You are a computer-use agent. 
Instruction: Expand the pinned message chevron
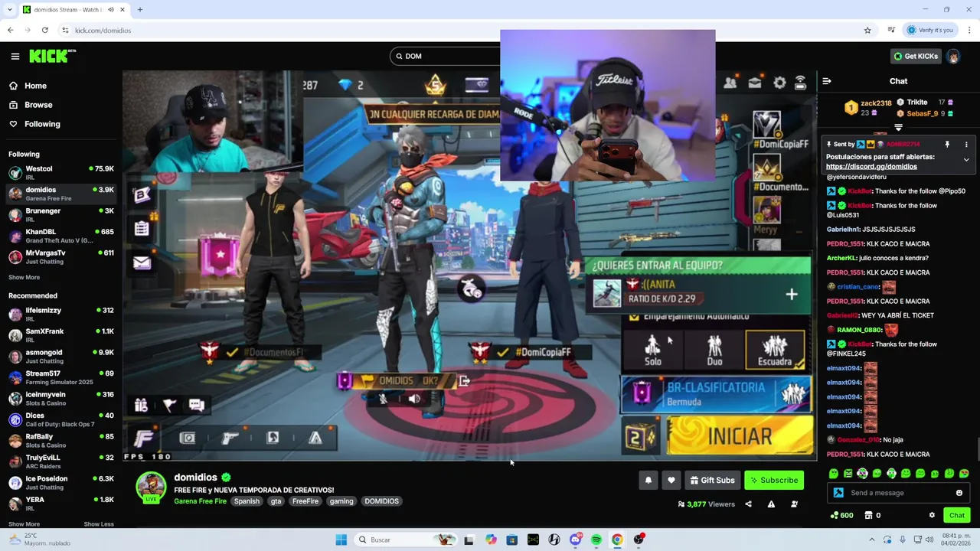(x=966, y=160)
